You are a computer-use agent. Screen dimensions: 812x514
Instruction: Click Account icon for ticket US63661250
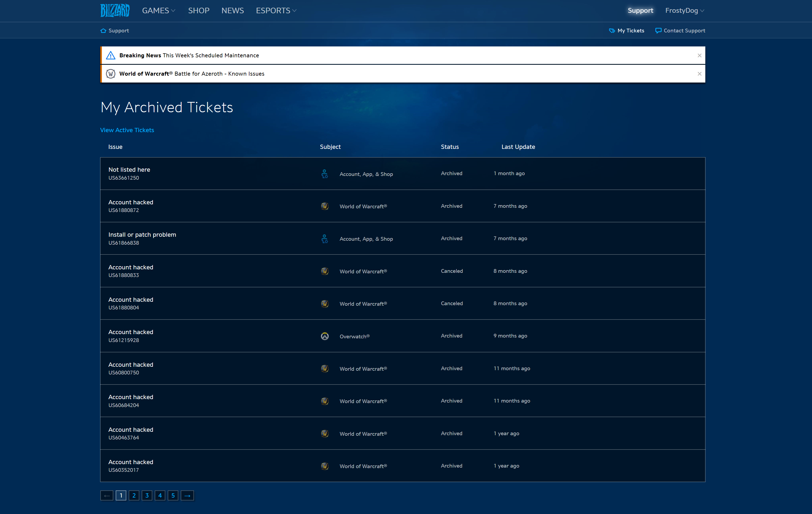click(324, 174)
